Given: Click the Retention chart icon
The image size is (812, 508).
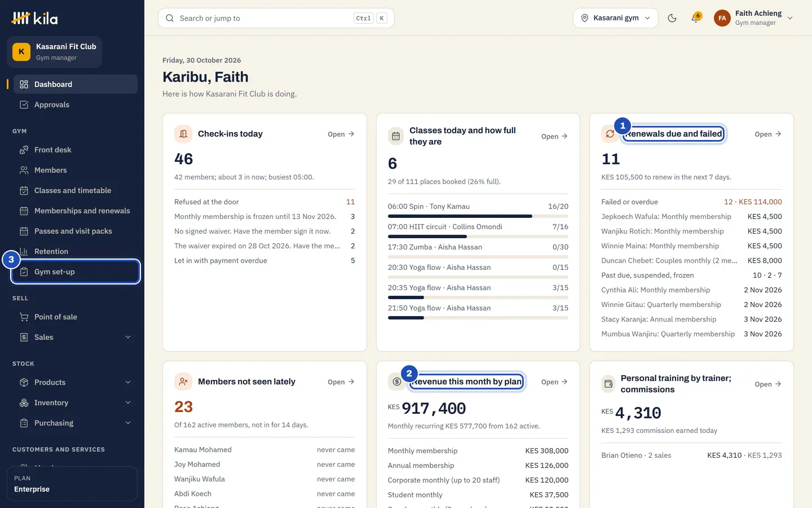Looking at the screenshot, I should coord(24,251).
